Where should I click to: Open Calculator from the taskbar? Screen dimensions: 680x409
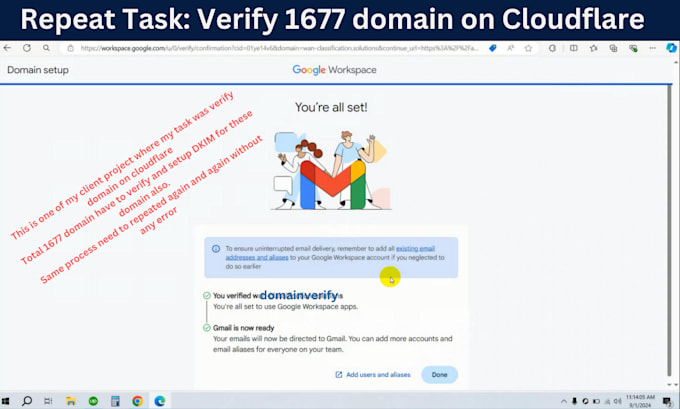(115, 401)
